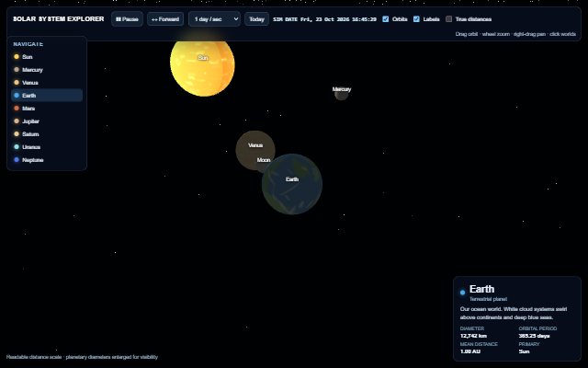
Task: Click the Earth title in info panel
Action: (x=481, y=289)
